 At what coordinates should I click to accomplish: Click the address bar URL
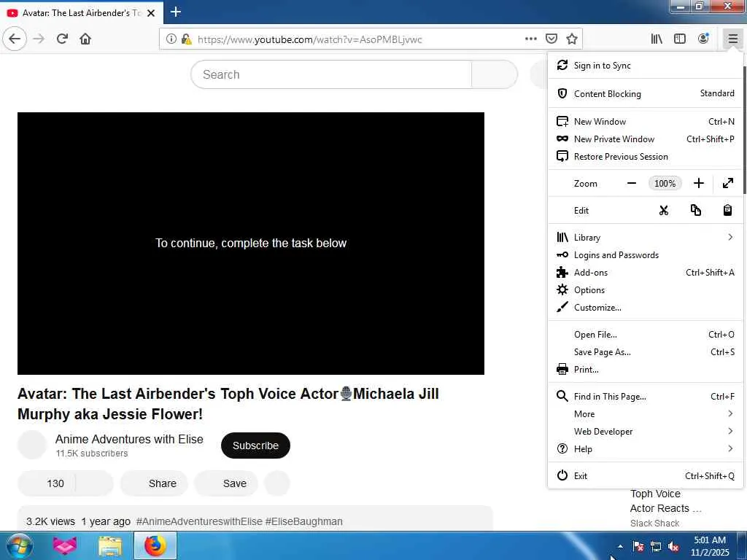(x=309, y=39)
